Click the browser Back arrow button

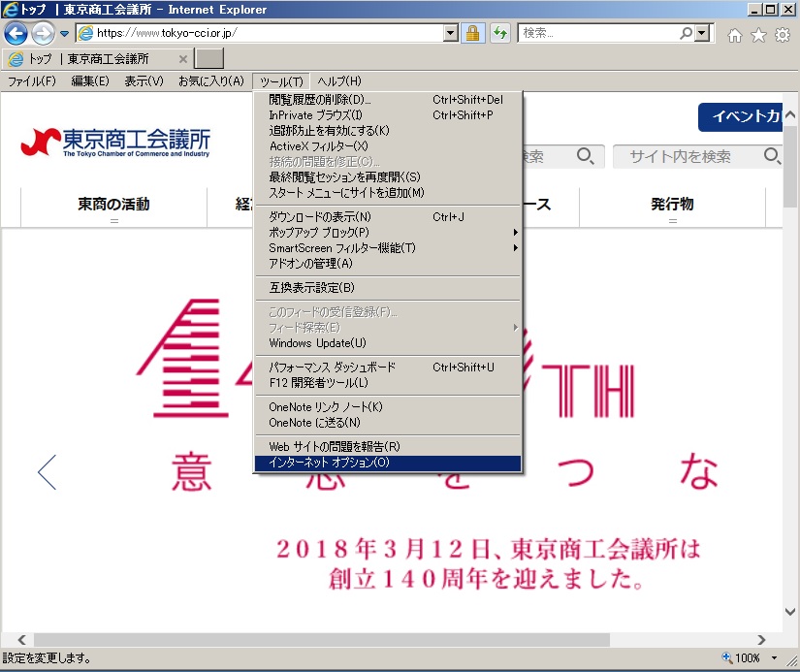coord(16,33)
